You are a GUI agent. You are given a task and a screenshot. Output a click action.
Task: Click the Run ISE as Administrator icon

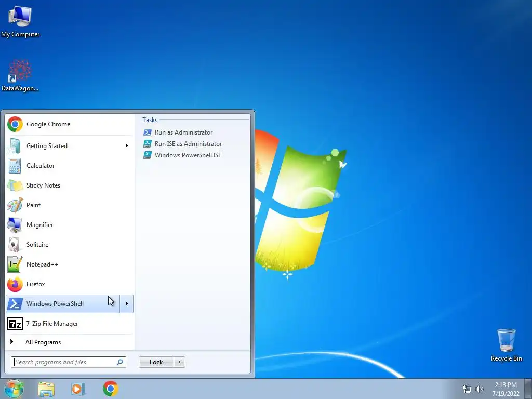click(x=147, y=144)
